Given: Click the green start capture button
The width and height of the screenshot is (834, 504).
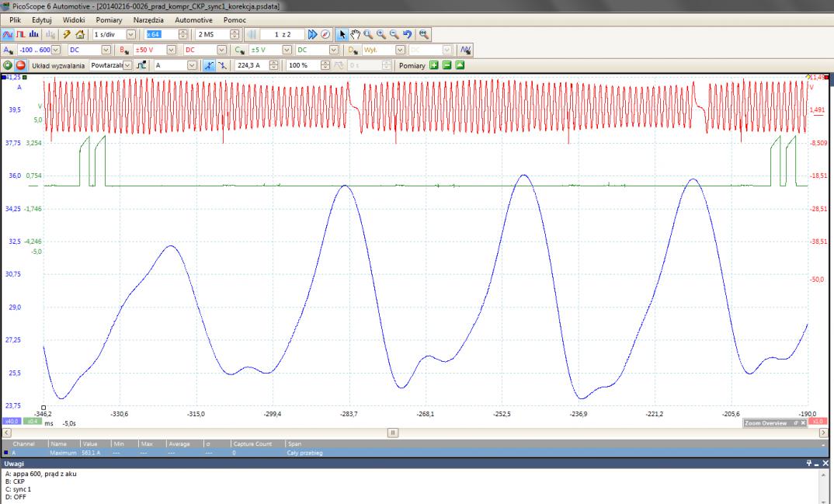Looking at the screenshot, I should pos(8,66).
